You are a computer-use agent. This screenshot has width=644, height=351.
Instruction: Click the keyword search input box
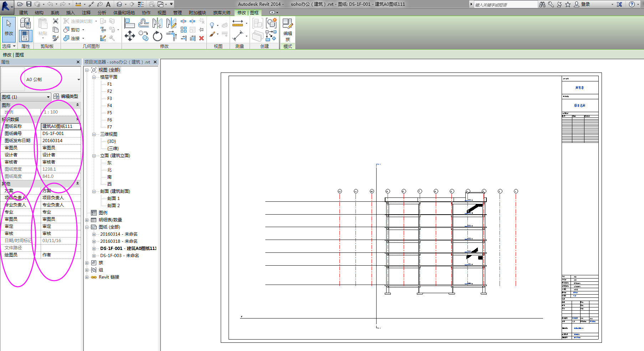(505, 5)
